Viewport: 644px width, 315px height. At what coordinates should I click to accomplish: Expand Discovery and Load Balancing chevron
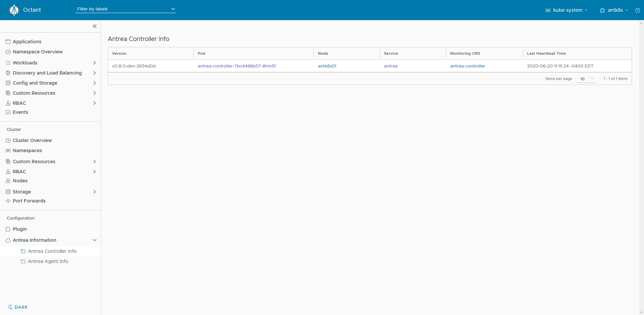coord(95,73)
